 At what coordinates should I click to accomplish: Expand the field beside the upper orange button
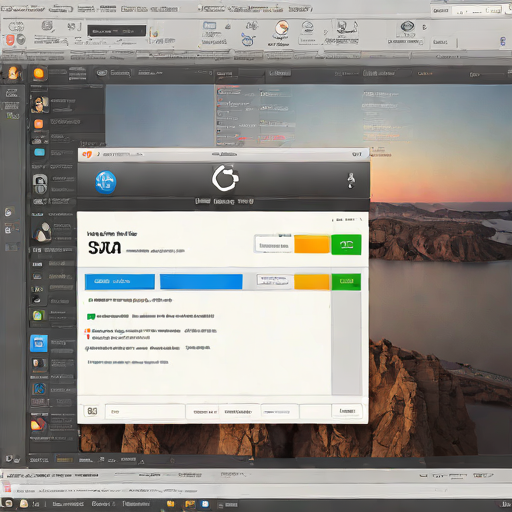274,244
